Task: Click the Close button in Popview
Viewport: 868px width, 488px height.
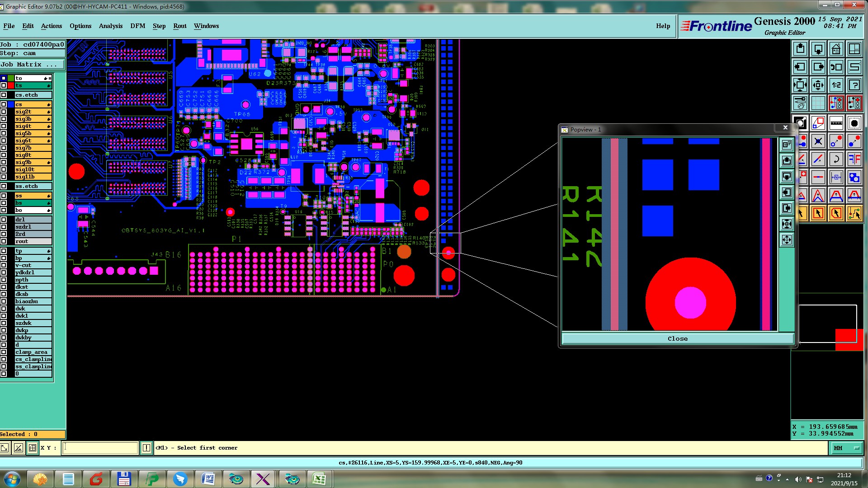Action: pyautogui.click(x=677, y=338)
